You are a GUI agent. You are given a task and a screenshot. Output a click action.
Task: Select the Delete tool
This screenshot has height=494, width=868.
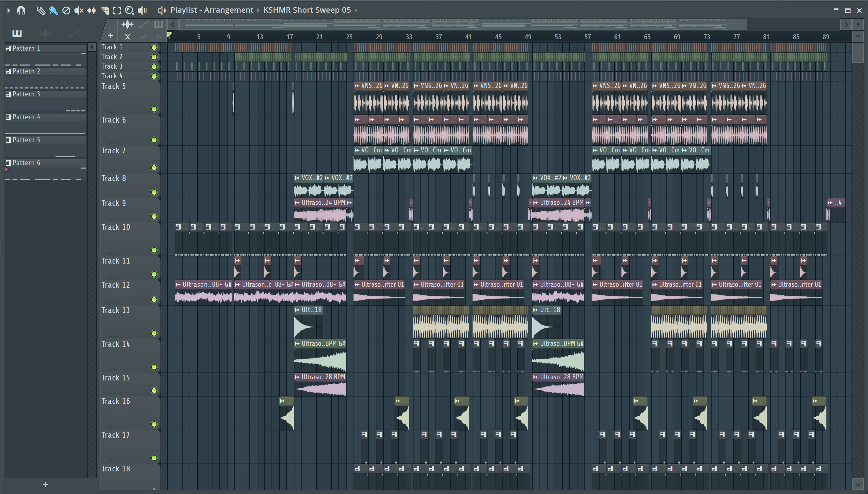coord(66,11)
